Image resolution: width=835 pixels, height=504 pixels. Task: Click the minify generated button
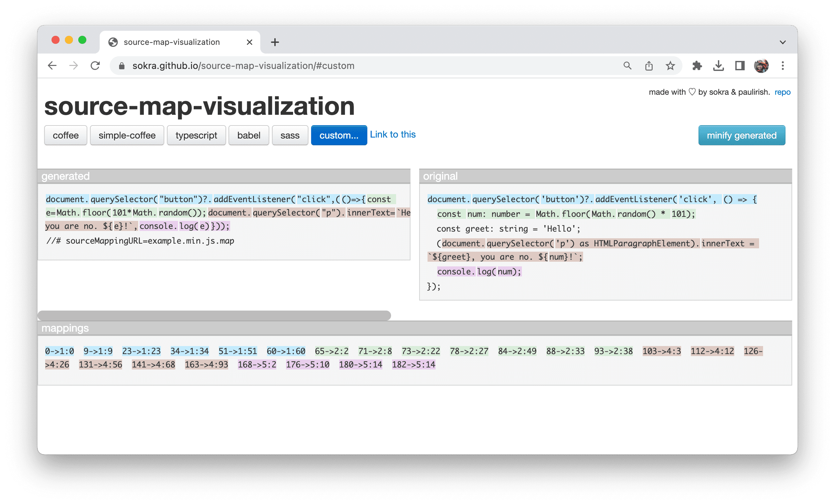click(741, 135)
